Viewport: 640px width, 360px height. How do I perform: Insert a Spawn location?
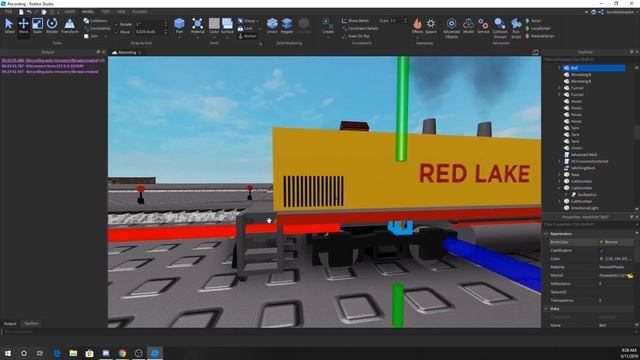pyautogui.click(x=431, y=26)
